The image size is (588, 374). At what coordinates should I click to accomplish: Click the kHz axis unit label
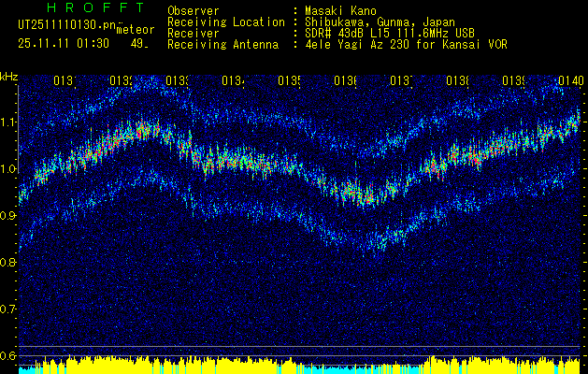tap(9, 76)
